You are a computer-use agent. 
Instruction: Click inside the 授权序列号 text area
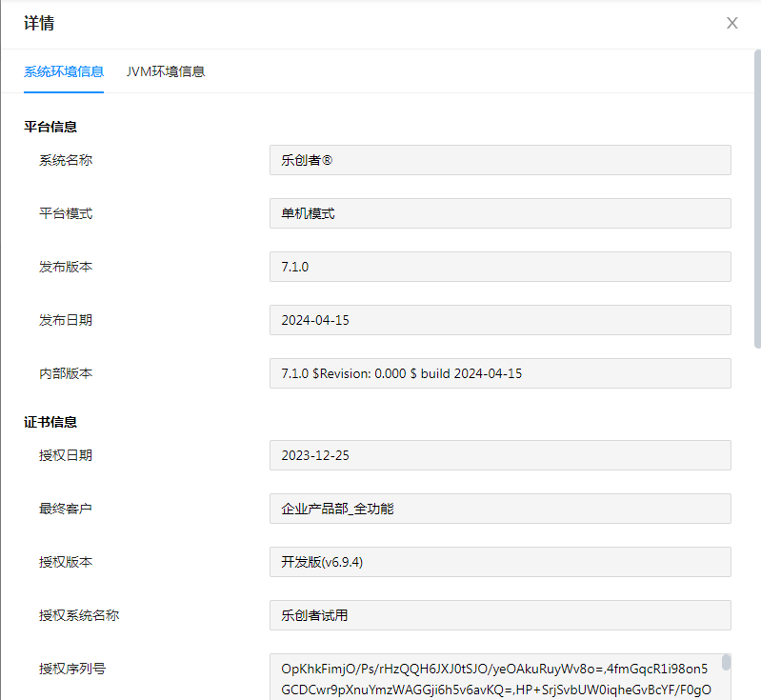point(495,677)
